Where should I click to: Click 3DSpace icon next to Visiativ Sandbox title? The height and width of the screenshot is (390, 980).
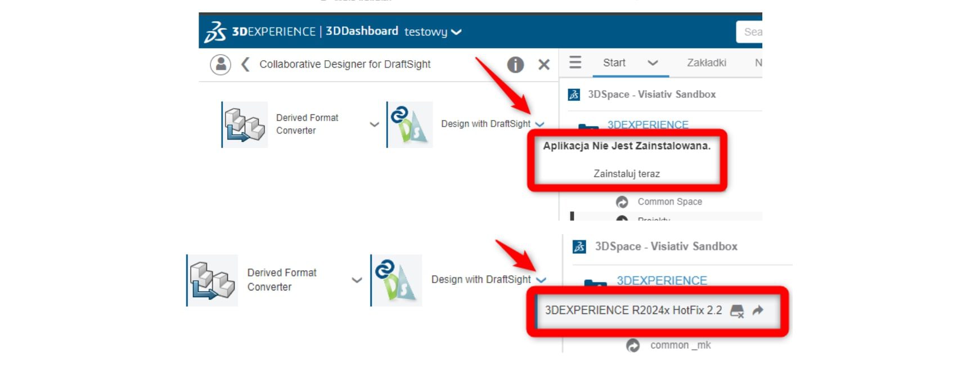coord(574,95)
